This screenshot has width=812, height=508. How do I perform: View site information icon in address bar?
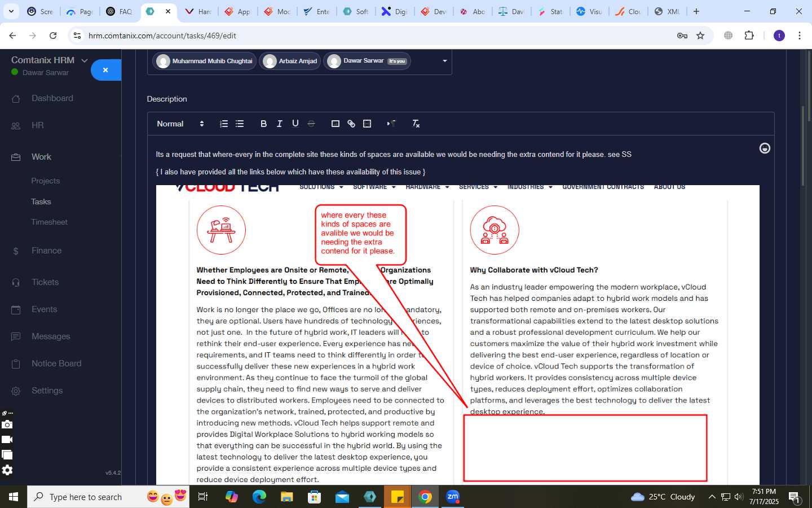[77, 36]
